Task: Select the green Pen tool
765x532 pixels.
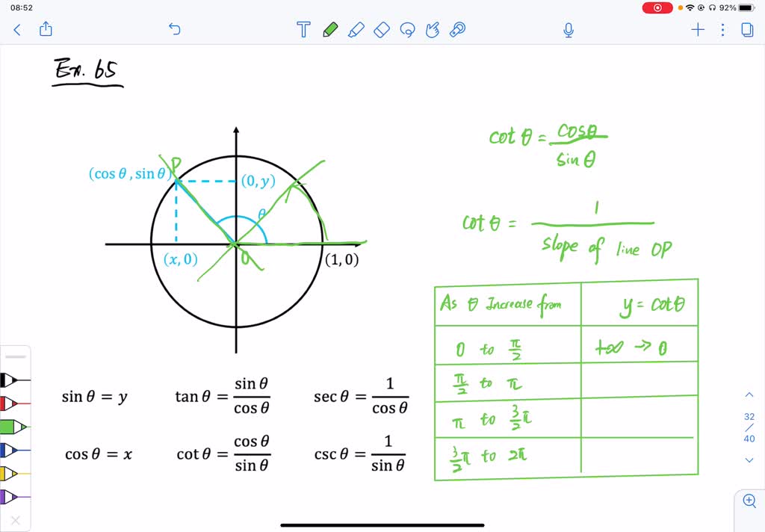Action: pos(329,30)
